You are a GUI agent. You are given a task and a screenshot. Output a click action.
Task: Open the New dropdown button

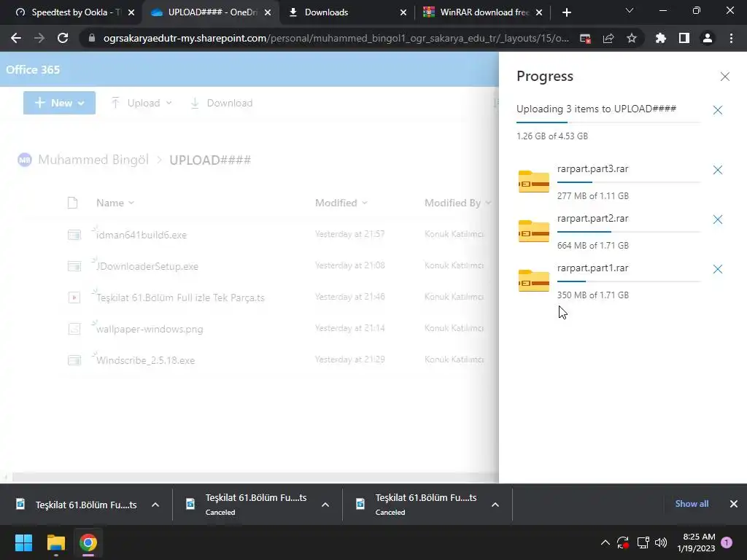59,103
